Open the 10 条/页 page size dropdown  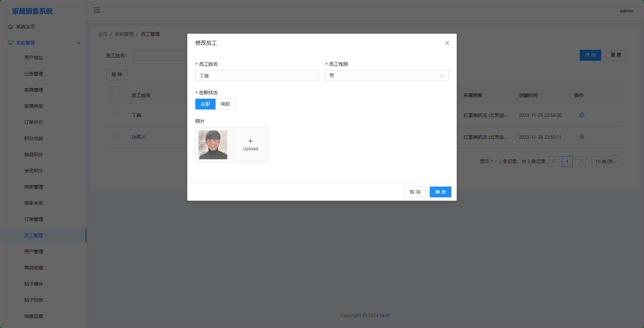(x=606, y=162)
